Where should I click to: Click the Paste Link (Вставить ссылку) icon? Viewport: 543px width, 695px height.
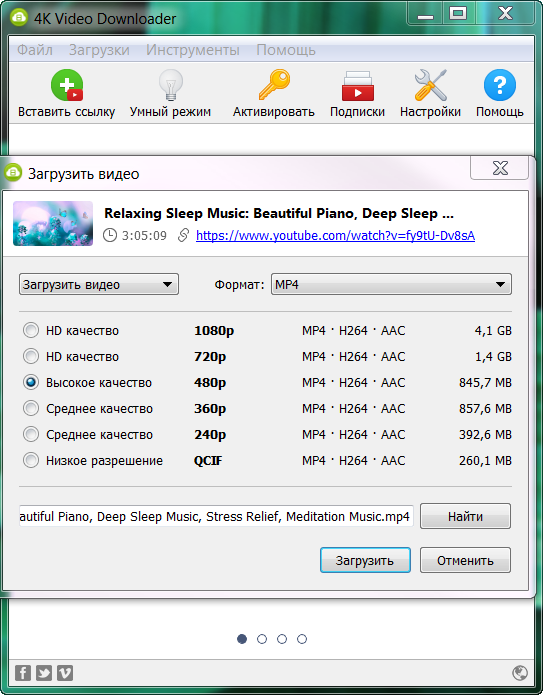[67, 85]
